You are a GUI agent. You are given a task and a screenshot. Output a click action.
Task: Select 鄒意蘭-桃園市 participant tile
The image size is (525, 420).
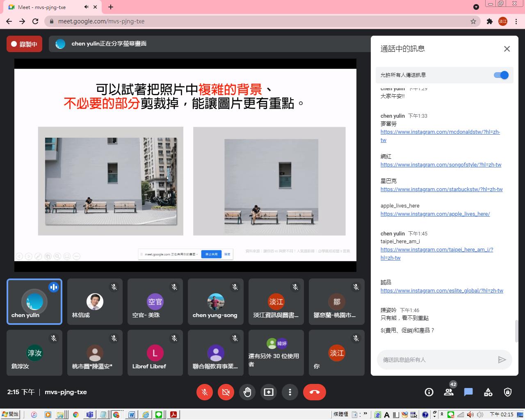click(336, 301)
